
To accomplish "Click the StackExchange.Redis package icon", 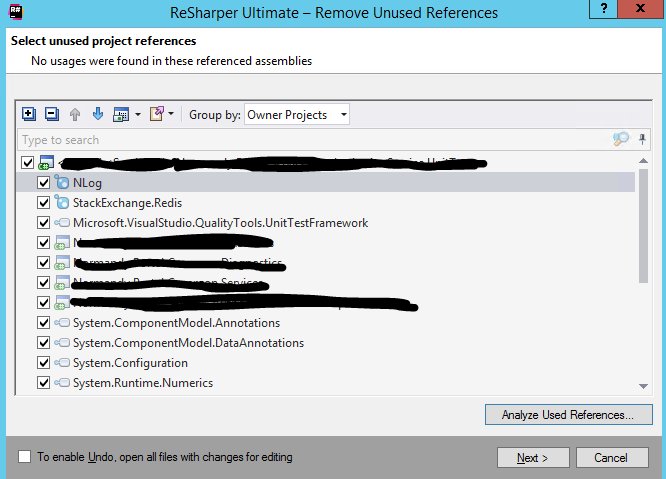I will click(62, 202).
